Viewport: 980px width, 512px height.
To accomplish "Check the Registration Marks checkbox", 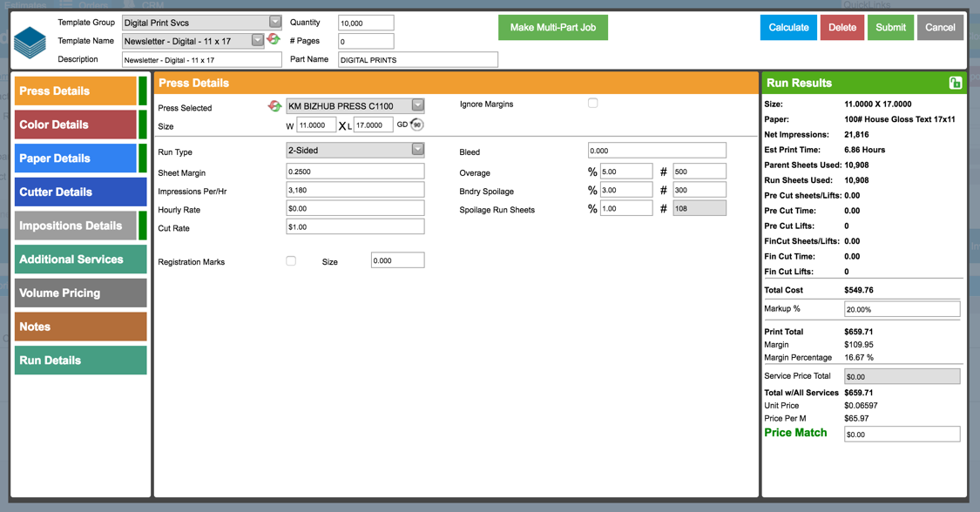I will (x=291, y=261).
